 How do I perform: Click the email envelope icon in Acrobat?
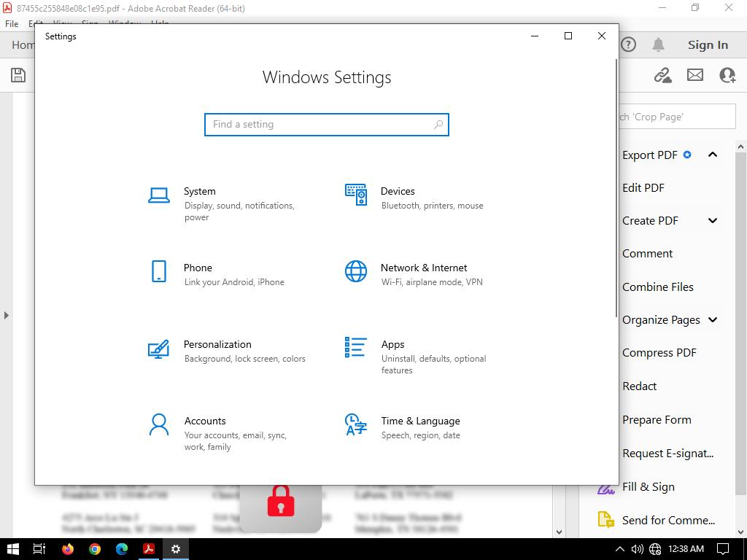pyautogui.click(x=695, y=75)
